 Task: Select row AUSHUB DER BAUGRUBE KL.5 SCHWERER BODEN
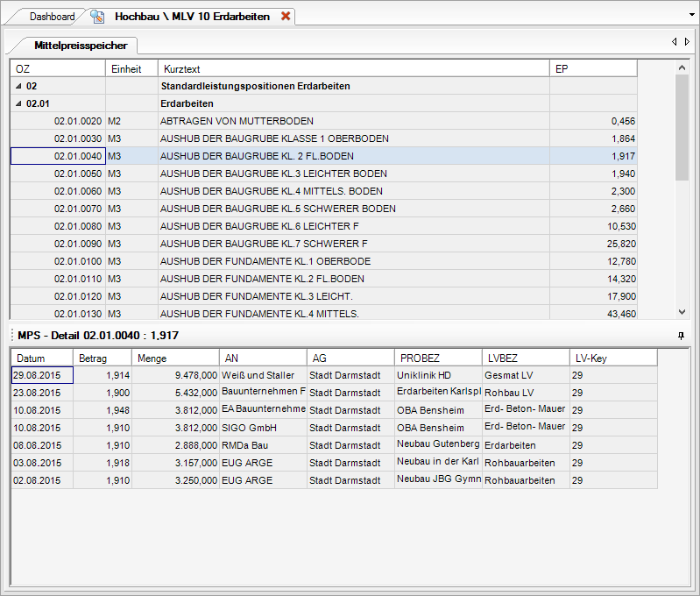pyautogui.click(x=323, y=209)
